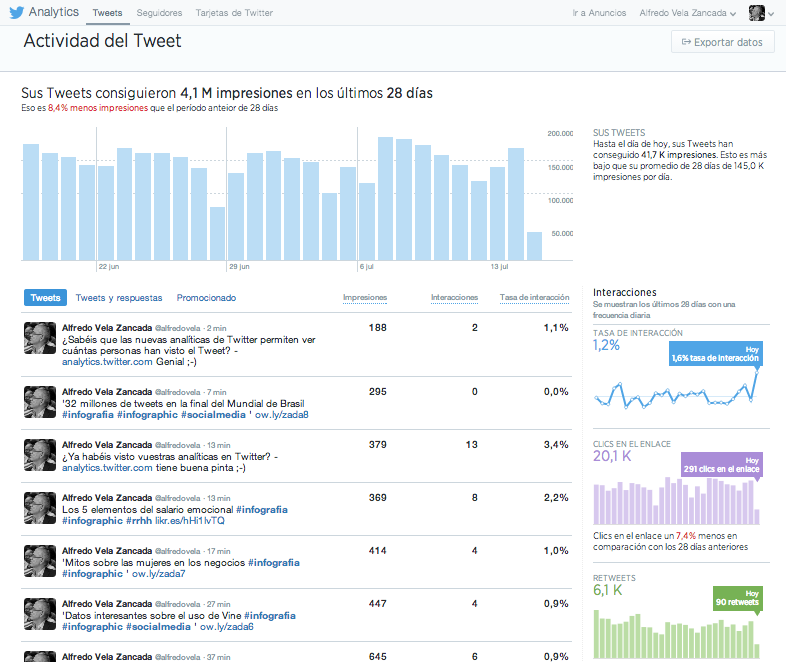Select the shortest last bar in impressions chart

click(x=534, y=246)
